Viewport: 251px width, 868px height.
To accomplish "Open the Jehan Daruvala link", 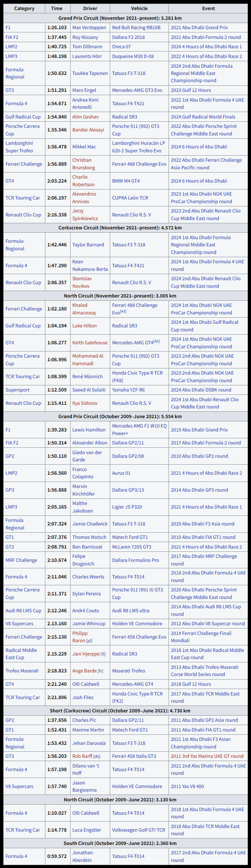I will (89, 743).
